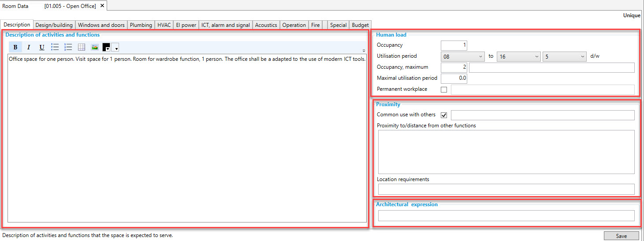The height and width of the screenshot is (241, 644).
Task: Insert a numbered list
Action: coord(68,47)
